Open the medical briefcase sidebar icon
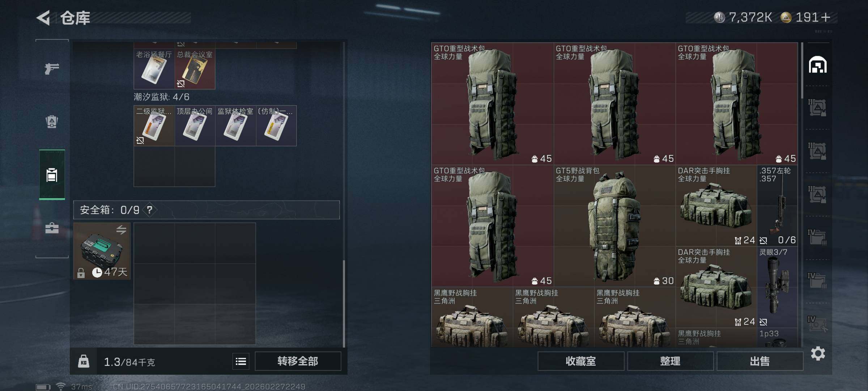Image resolution: width=868 pixels, height=391 pixels. 52,228
